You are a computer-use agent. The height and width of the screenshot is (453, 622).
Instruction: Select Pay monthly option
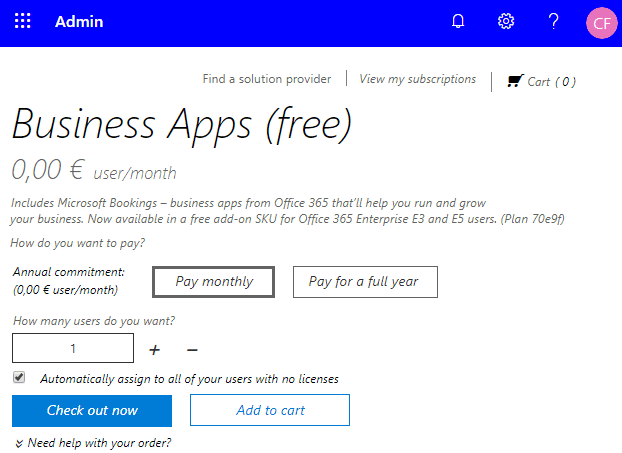point(213,282)
